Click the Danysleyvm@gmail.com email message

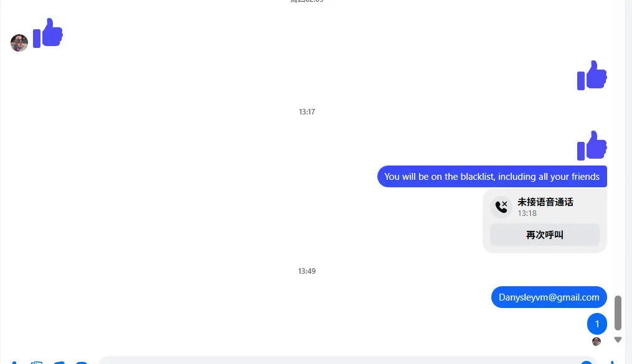click(549, 297)
